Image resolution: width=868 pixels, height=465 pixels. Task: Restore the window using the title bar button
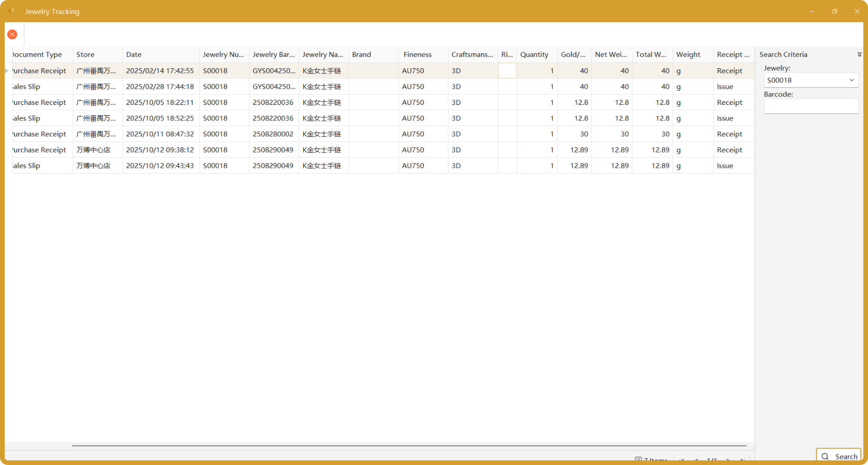tap(834, 11)
